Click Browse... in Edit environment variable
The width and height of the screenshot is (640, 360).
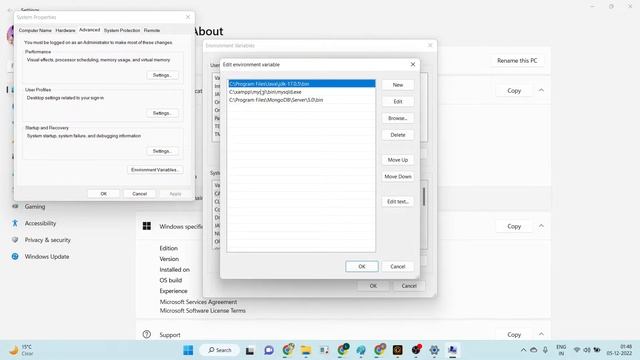398,118
